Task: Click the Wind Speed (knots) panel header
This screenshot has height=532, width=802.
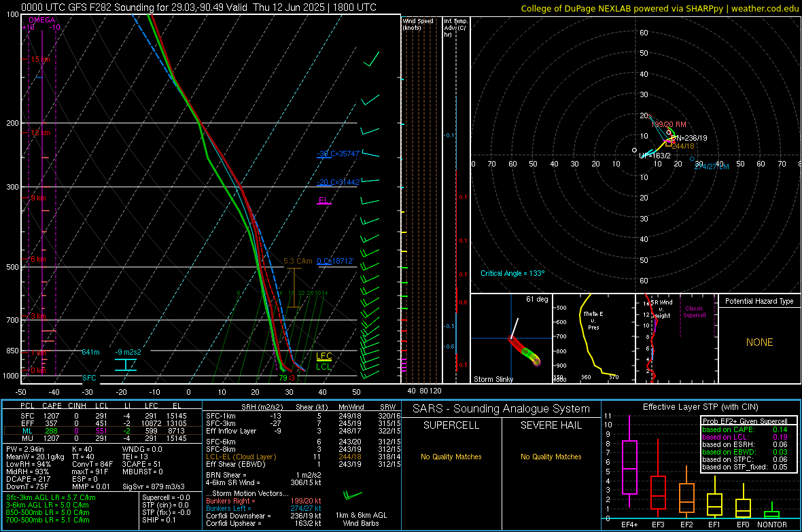Action: 418,24
